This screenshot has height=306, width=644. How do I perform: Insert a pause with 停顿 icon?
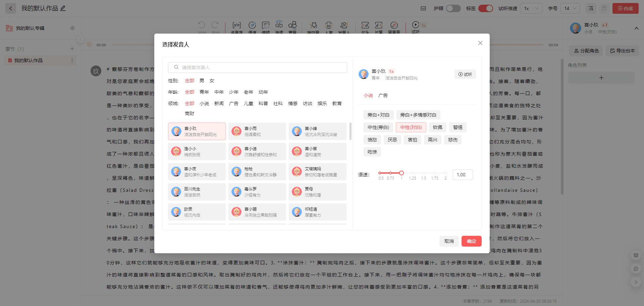(266, 25)
